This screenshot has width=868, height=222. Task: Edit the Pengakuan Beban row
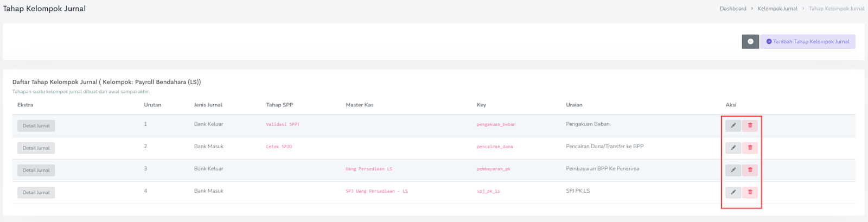point(733,125)
